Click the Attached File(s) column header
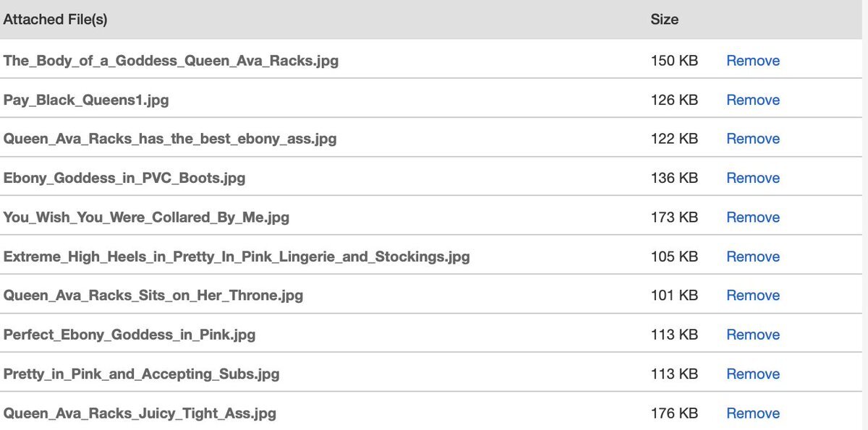 tap(55, 20)
